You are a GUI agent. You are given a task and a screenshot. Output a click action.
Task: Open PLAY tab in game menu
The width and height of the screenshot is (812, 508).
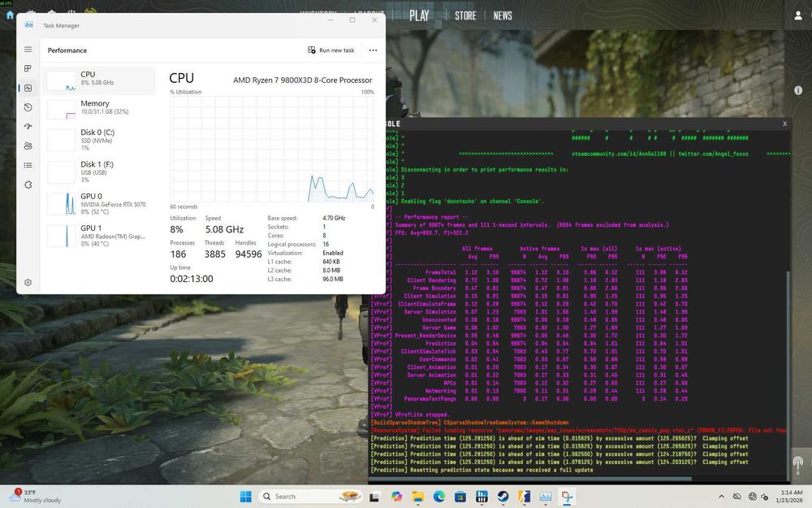click(x=419, y=15)
